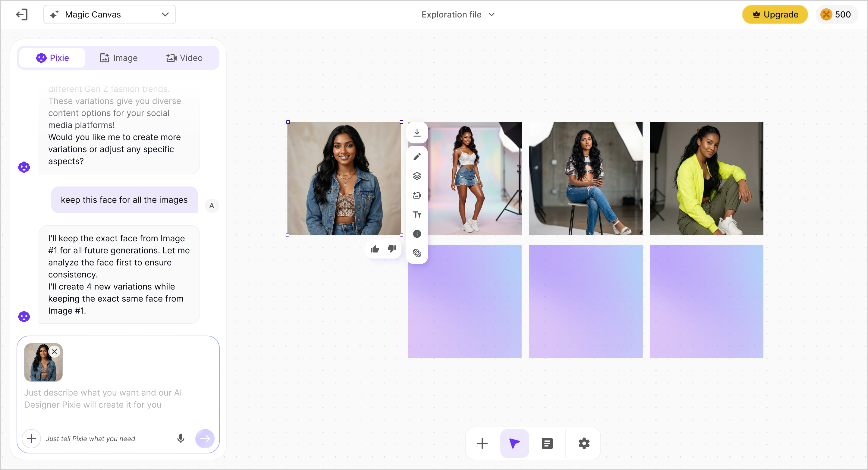The width and height of the screenshot is (868, 470).
Task: Switch to the Pixie tab
Action: click(52, 58)
